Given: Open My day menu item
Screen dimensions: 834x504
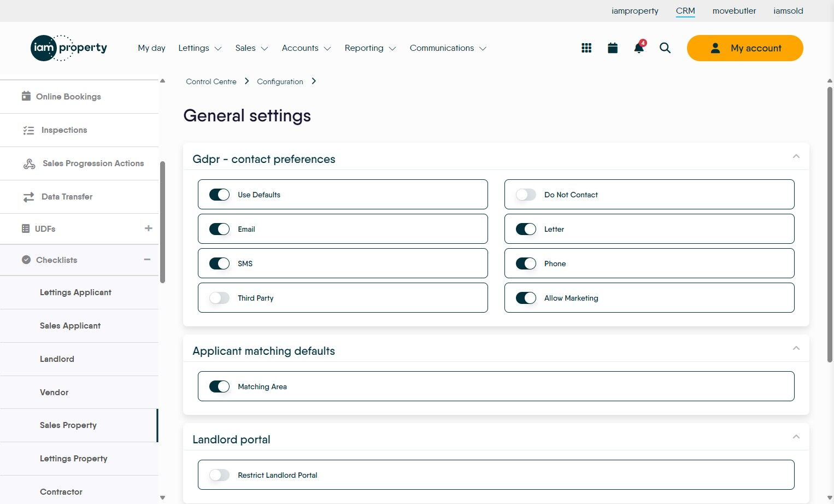Looking at the screenshot, I should tap(151, 48).
